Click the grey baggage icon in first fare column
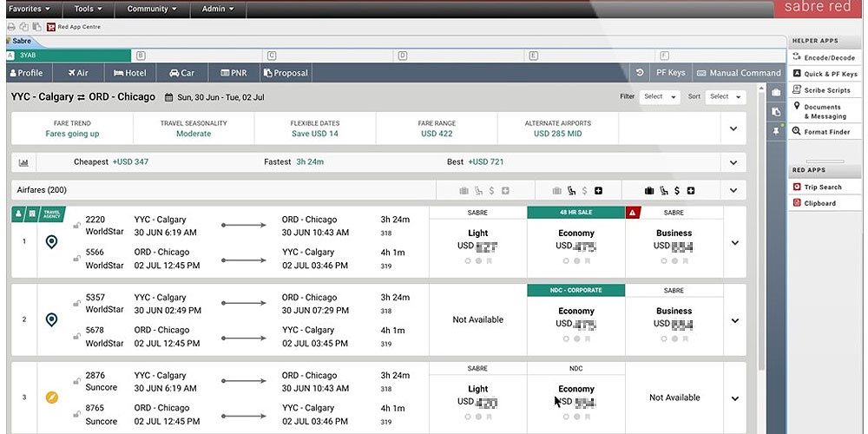The image size is (868, 434). 464,191
